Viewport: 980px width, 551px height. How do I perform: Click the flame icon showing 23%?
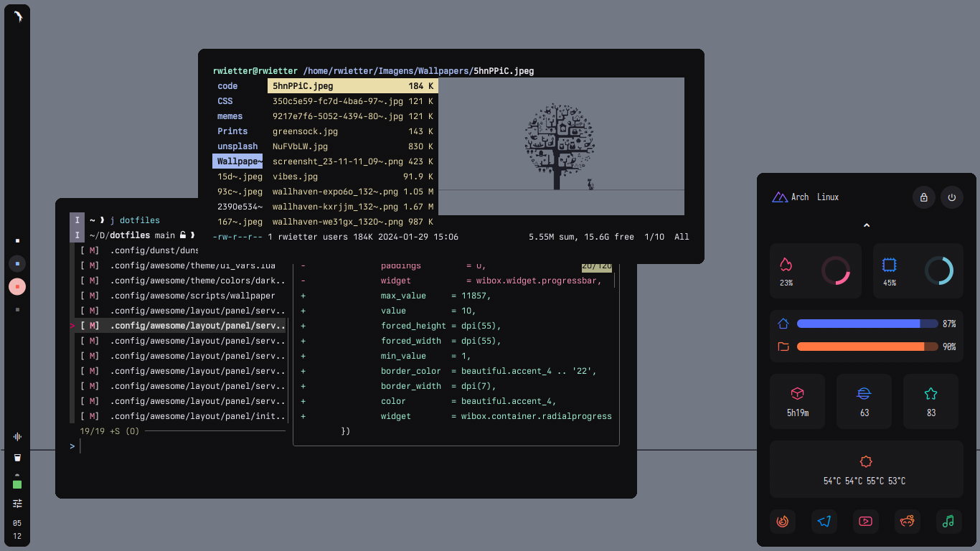pos(786,264)
